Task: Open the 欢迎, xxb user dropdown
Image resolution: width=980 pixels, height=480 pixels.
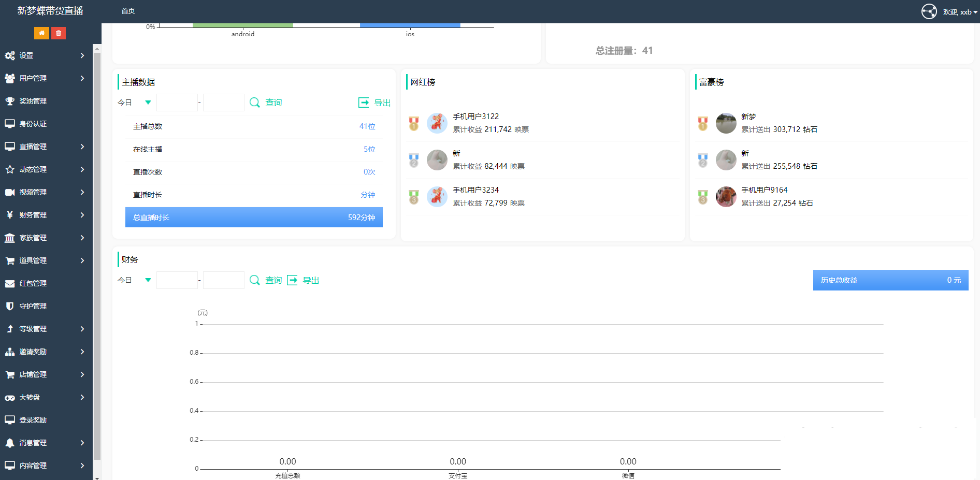Action: [960, 12]
